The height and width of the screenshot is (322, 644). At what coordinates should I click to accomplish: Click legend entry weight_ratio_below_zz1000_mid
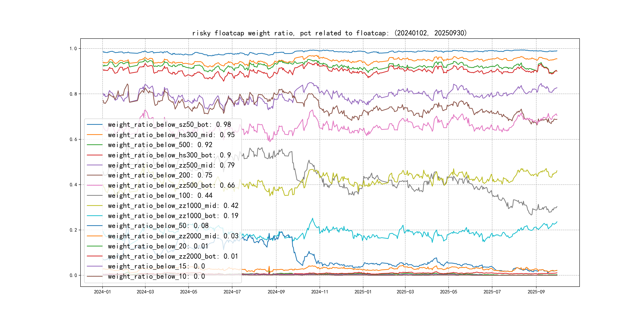[x=173, y=206]
